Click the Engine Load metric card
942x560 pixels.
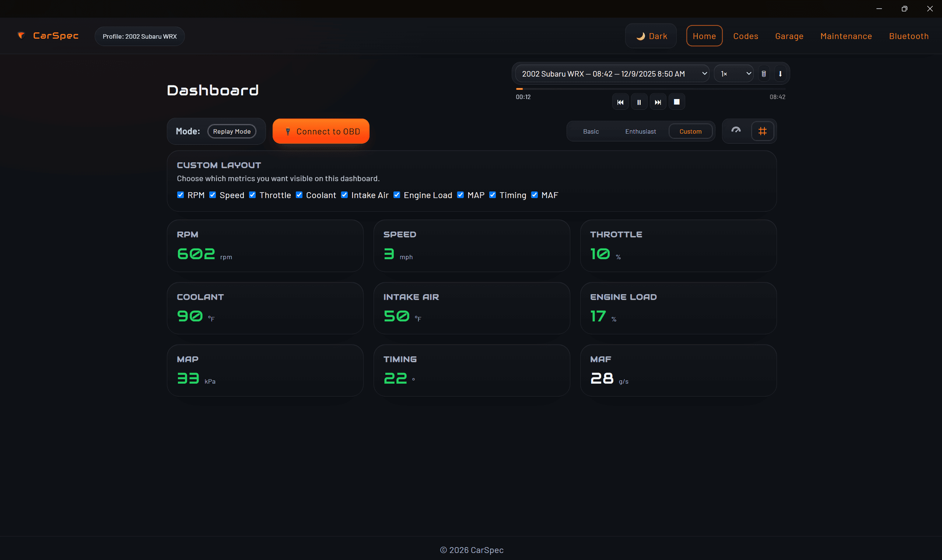[x=679, y=308]
